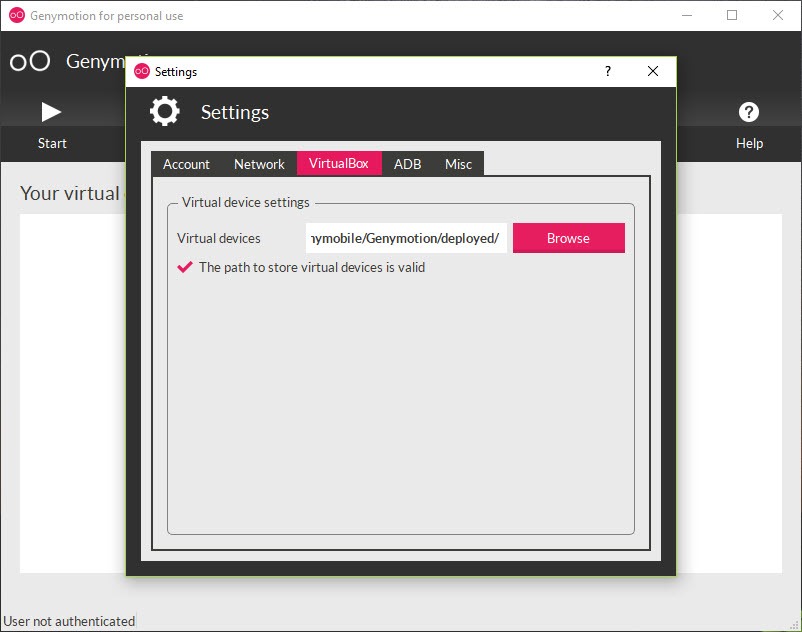Click the Help label in main toolbar
This screenshot has height=632, width=802.
(749, 143)
